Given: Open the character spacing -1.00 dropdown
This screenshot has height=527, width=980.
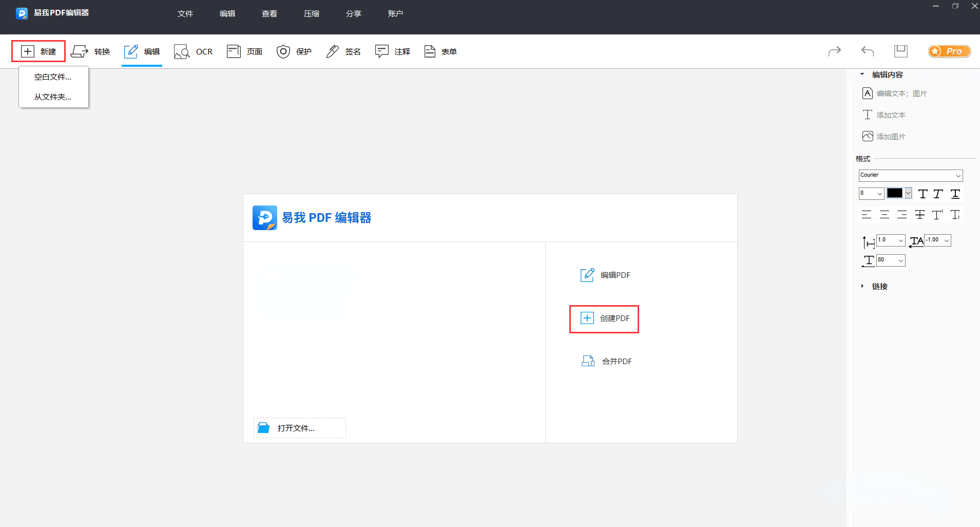Looking at the screenshot, I should pyautogui.click(x=937, y=240).
